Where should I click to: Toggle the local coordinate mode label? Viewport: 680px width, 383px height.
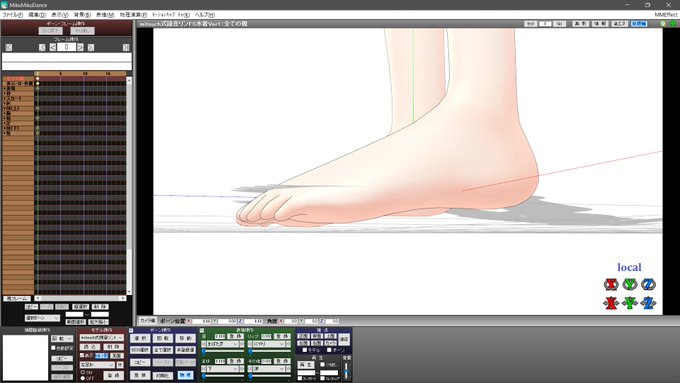click(x=629, y=267)
